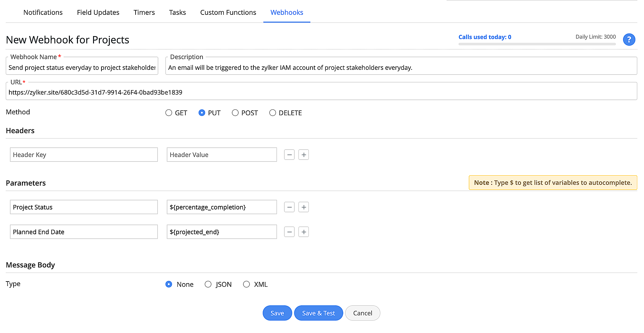Screen dimensions: 644x333
Task: Select the GET request method
Action: (169, 113)
